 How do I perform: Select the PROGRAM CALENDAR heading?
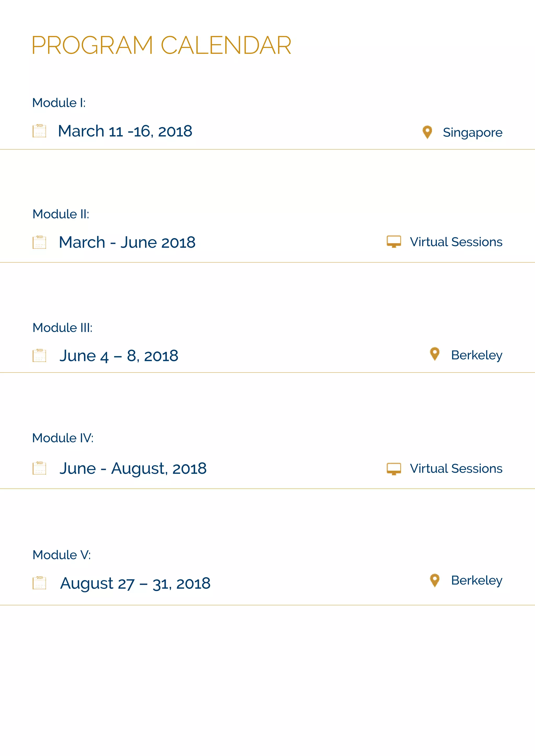161,45
